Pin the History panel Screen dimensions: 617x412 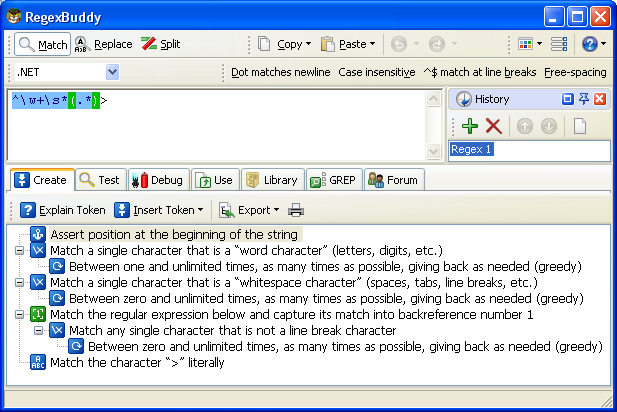[584, 99]
